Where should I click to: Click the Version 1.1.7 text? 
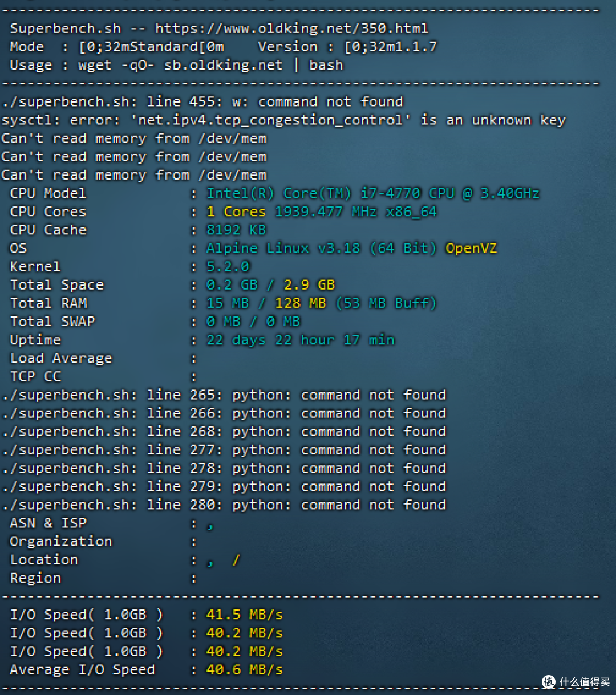pyautogui.click(x=347, y=47)
